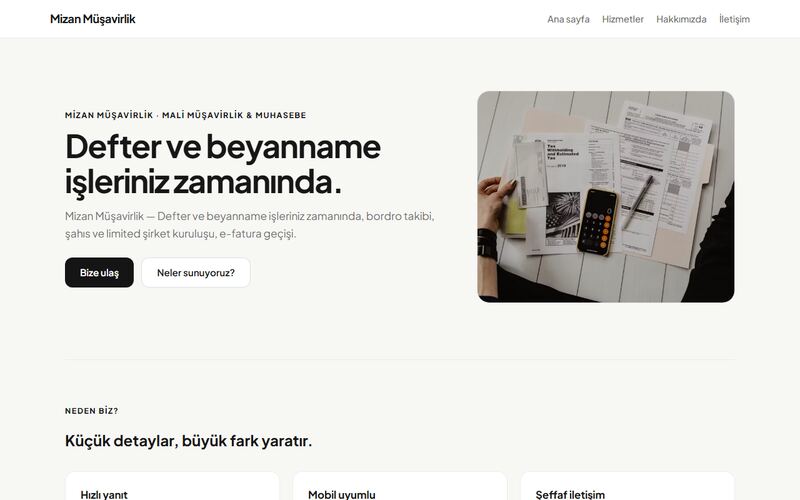Click the tax documents hero image

606,196
